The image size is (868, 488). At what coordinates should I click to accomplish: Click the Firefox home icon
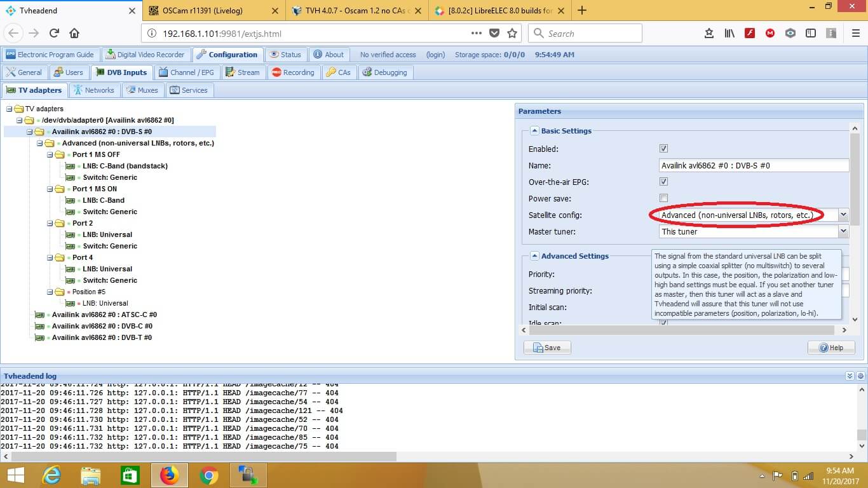[x=74, y=34]
